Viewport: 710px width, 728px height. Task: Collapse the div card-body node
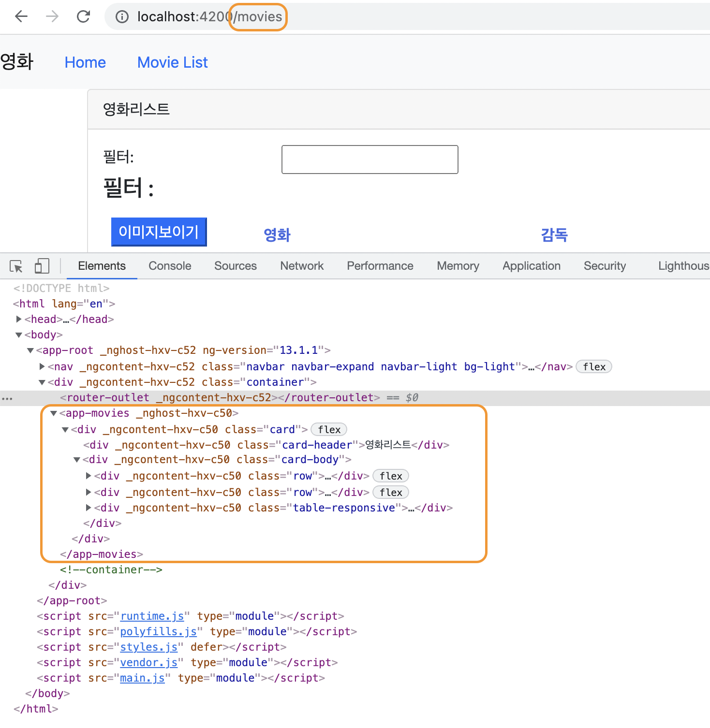coord(77,460)
